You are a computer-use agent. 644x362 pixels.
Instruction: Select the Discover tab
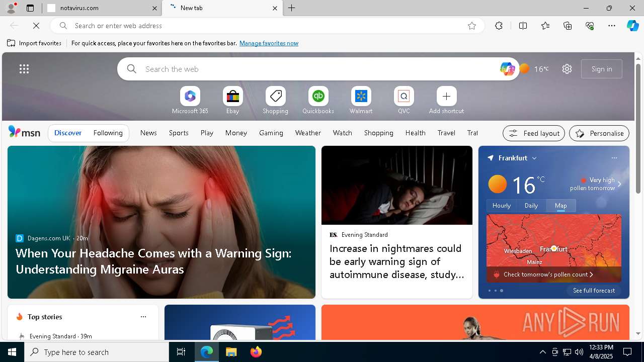click(x=68, y=133)
